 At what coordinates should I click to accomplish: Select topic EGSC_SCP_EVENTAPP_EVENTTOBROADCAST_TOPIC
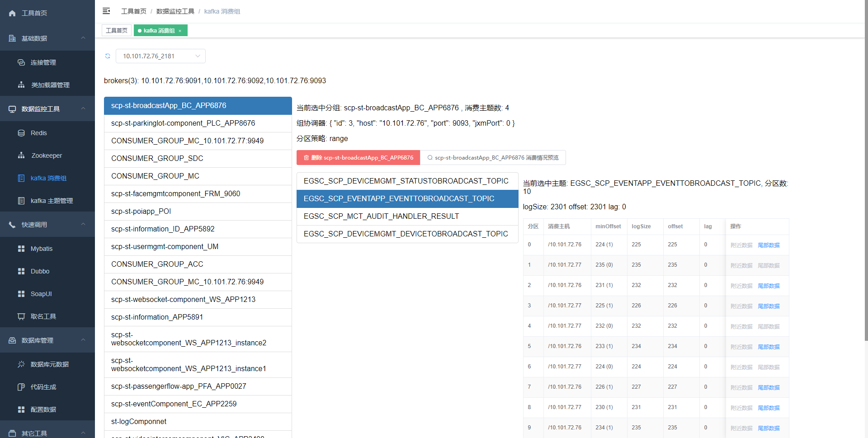click(x=407, y=198)
